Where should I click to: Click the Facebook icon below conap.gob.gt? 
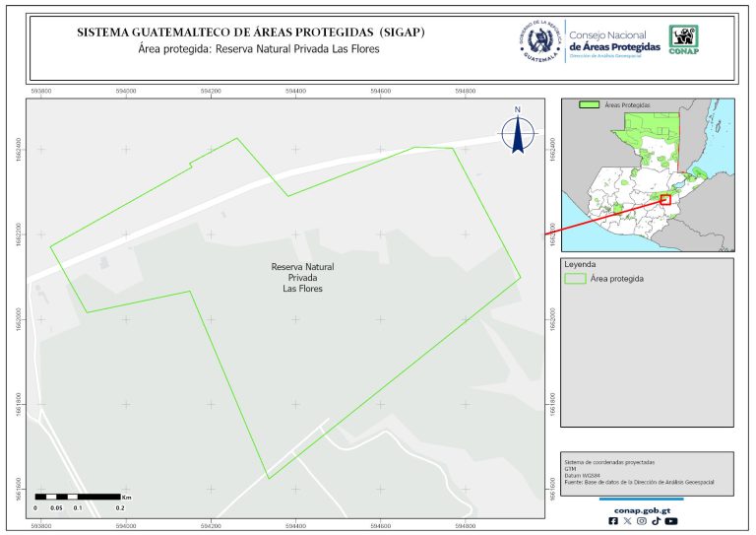coord(613,521)
